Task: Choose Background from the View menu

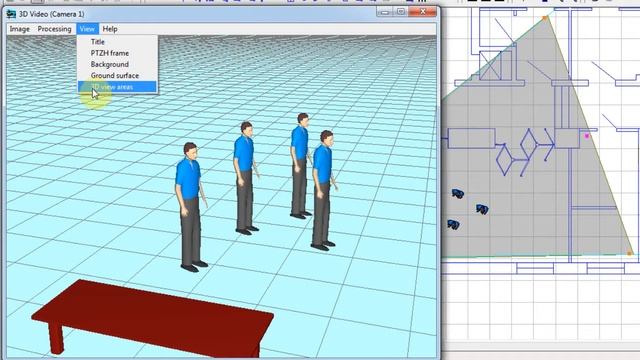Action: click(x=117, y=64)
